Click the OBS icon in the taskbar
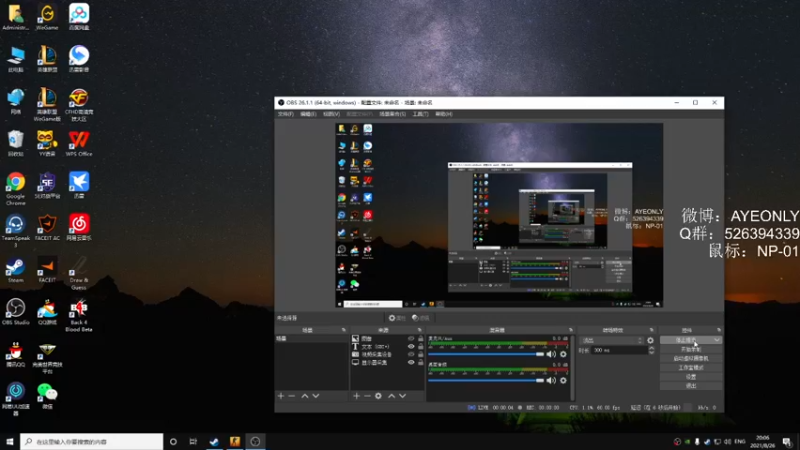Image resolution: width=800 pixels, height=450 pixels. pyautogui.click(x=256, y=441)
